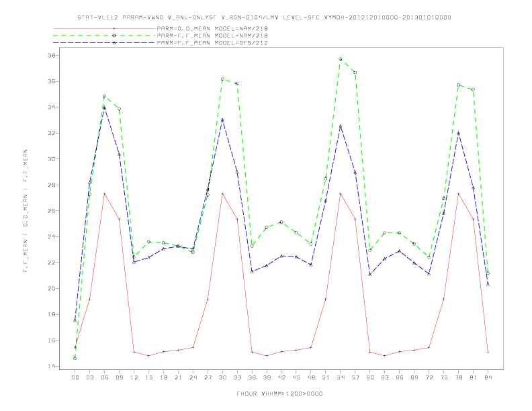Click x-axis tick label 21
The width and height of the screenshot is (532, 411).
178,377
